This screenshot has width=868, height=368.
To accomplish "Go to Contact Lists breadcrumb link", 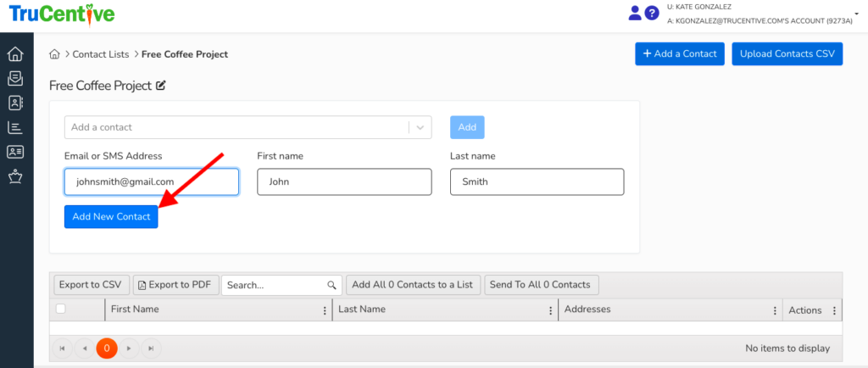I will pos(100,54).
